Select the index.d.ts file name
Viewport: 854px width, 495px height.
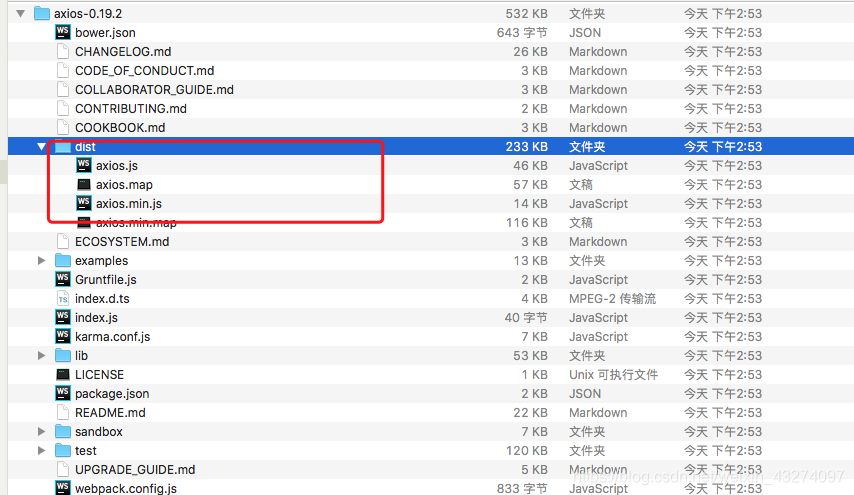(102, 299)
